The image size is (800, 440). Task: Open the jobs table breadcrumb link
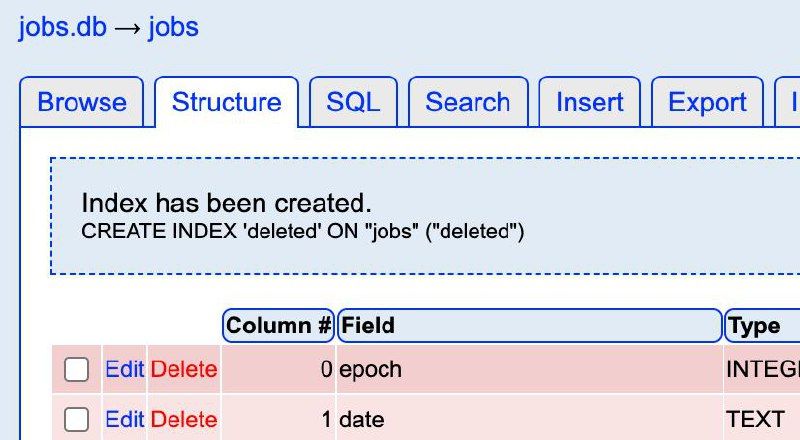click(174, 27)
